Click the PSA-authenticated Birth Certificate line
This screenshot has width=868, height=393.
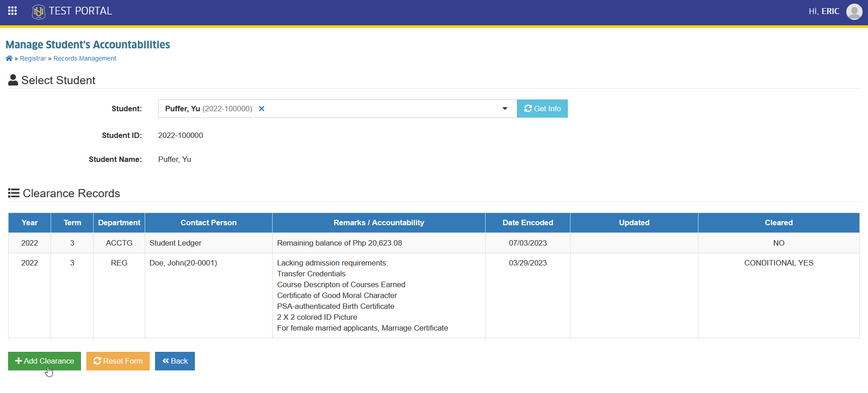coord(335,306)
